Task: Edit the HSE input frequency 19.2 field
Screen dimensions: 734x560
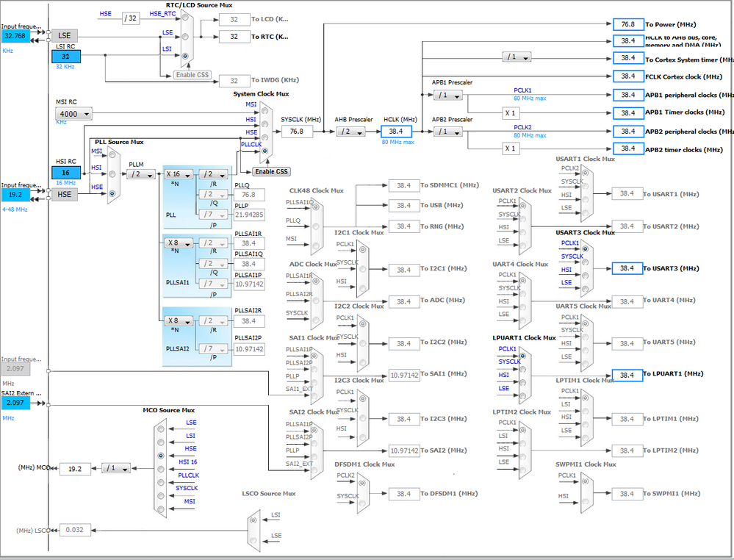Action: [15, 194]
